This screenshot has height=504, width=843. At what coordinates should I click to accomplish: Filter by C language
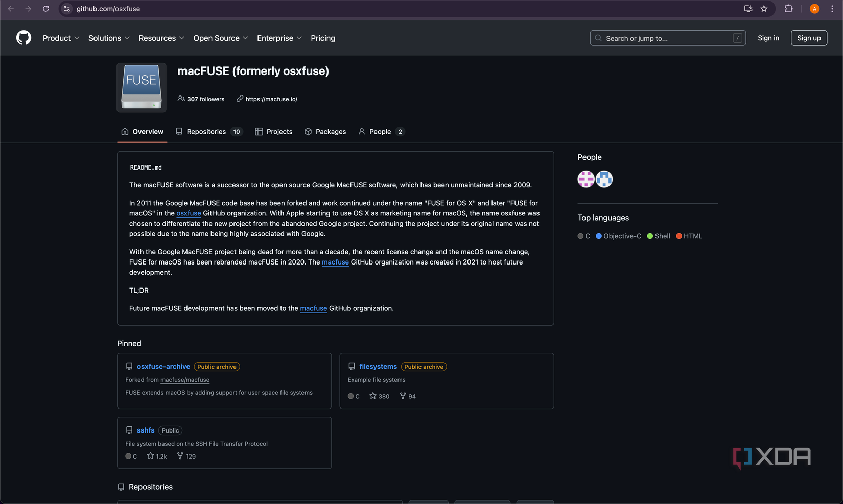point(584,236)
